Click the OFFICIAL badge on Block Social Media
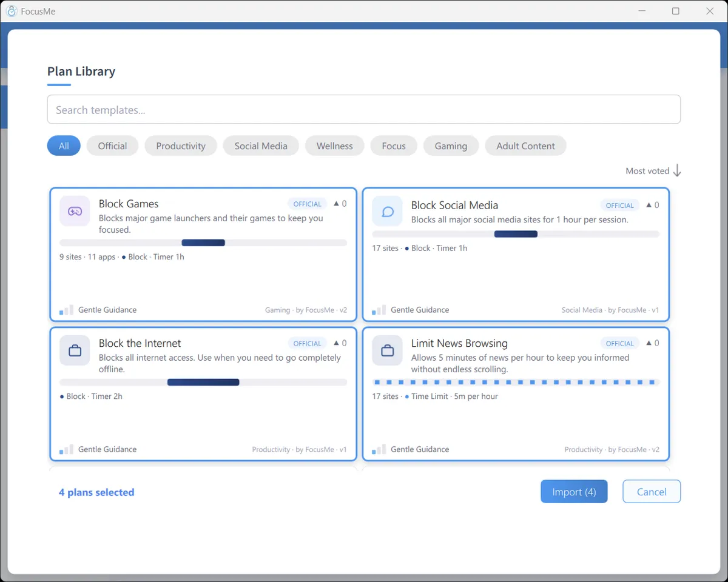The height and width of the screenshot is (582, 728). click(619, 205)
